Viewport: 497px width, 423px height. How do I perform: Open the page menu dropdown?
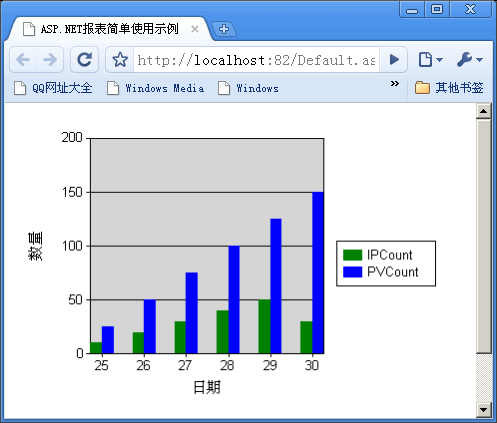tap(430, 60)
